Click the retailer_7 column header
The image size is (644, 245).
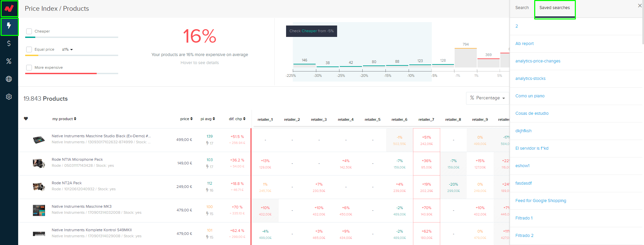point(426,119)
